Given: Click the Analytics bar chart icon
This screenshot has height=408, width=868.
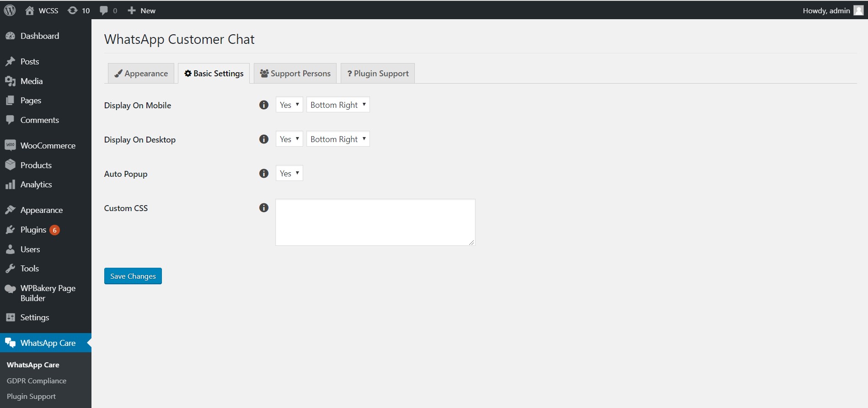Looking at the screenshot, I should click(x=10, y=185).
